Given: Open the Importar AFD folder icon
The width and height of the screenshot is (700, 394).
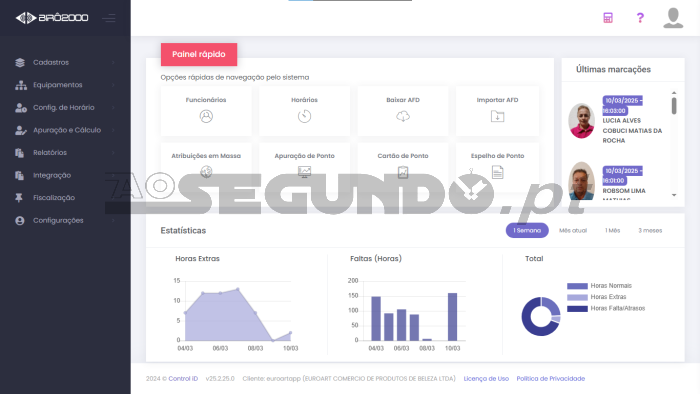Looking at the screenshot, I should (x=497, y=116).
